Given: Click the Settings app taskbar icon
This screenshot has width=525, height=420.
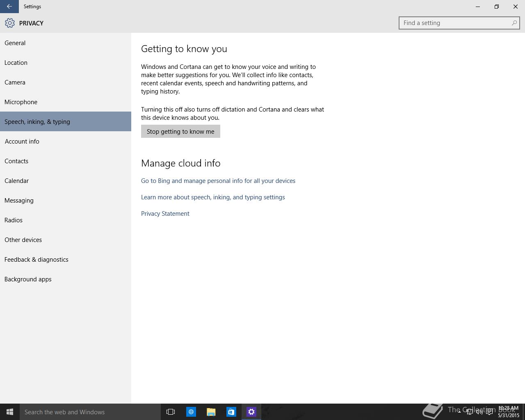Looking at the screenshot, I should 251,412.
